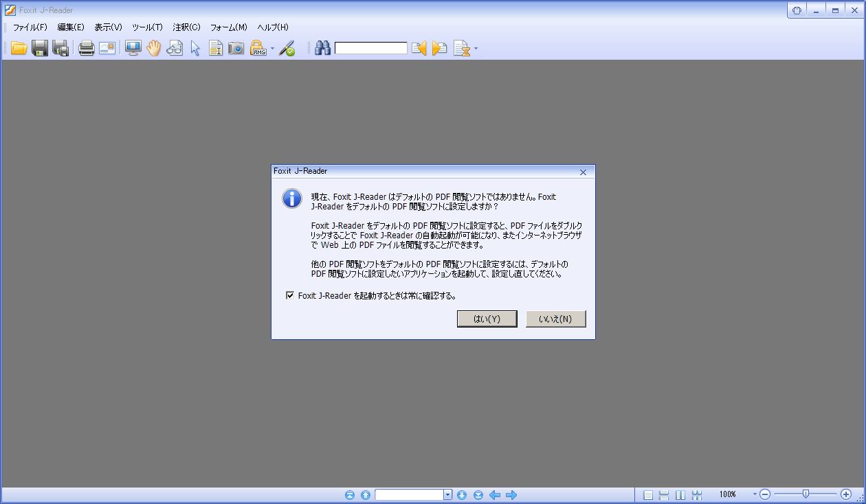This screenshot has width=866, height=504.
Task: Click the next view right arrow
Action: (511, 494)
